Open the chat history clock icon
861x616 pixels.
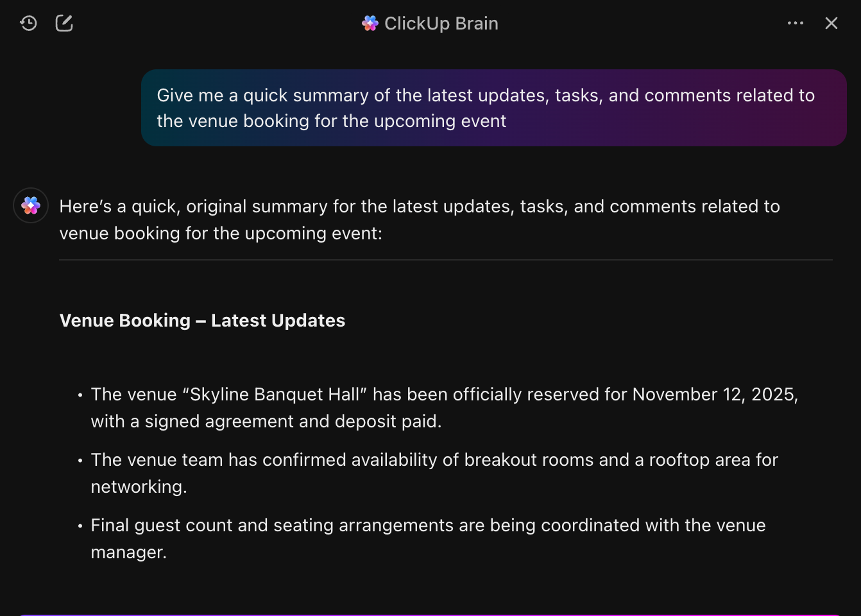coord(29,24)
